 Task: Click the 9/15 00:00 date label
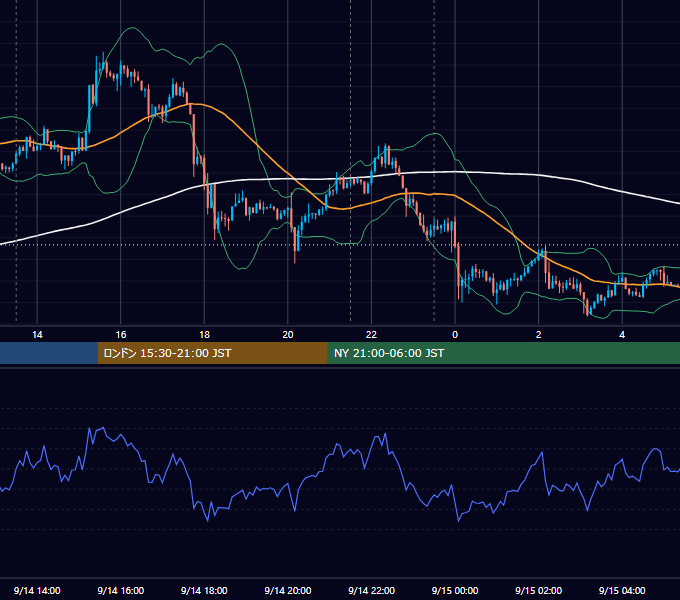pyautogui.click(x=455, y=590)
